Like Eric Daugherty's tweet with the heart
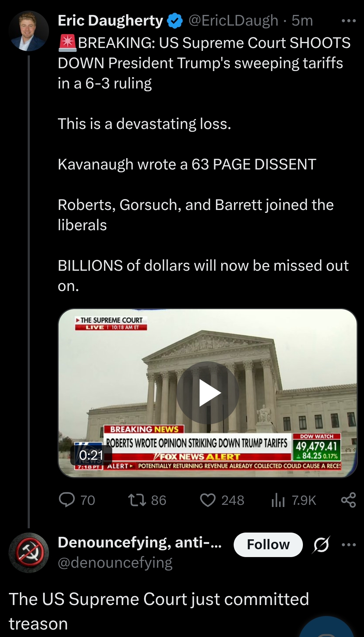 (222, 500)
